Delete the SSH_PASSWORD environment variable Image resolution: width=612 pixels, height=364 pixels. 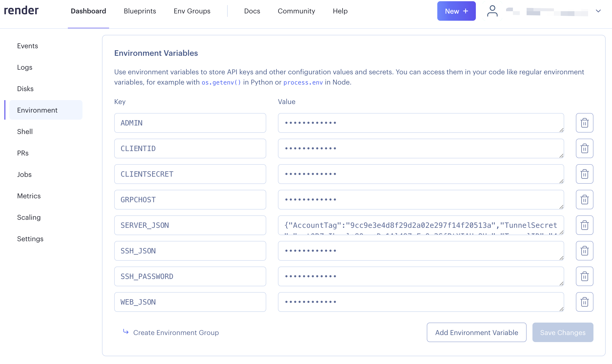pos(584,276)
